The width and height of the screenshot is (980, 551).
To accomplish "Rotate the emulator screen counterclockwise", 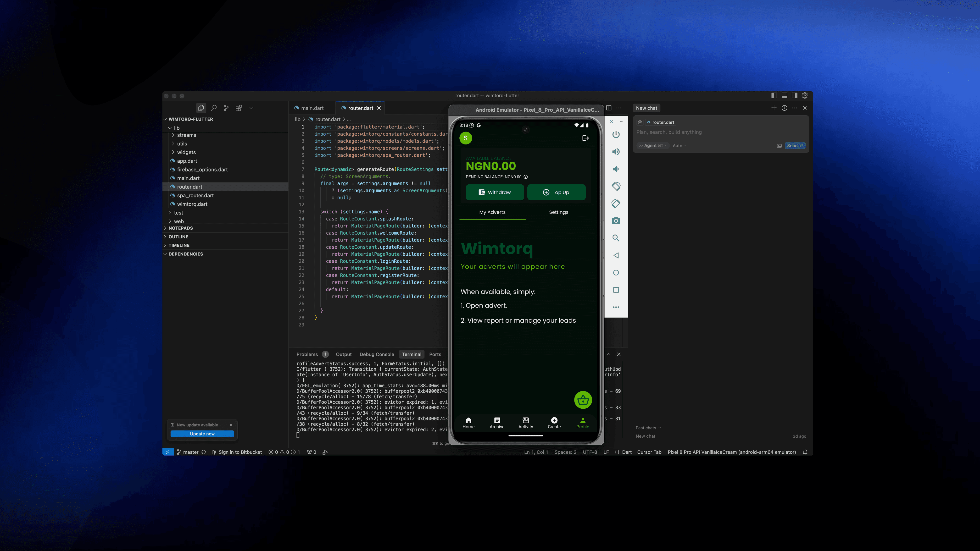I will (616, 186).
